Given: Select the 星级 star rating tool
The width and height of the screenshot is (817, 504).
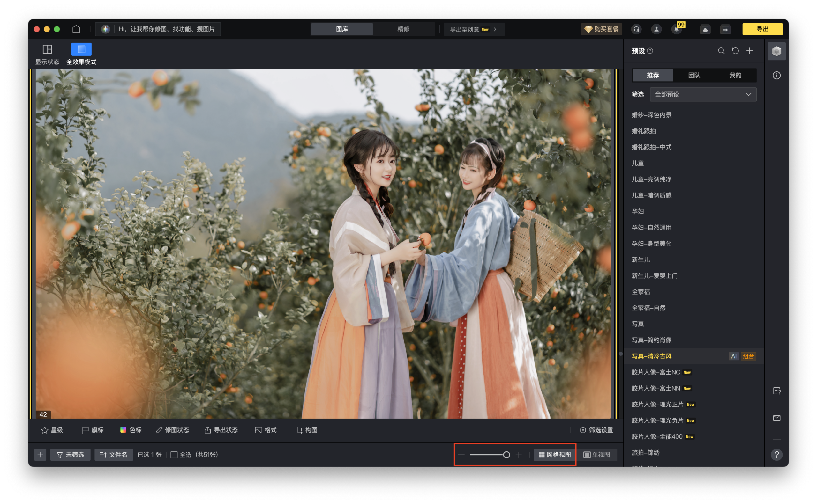Looking at the screenshot, I should click(52, 430).
